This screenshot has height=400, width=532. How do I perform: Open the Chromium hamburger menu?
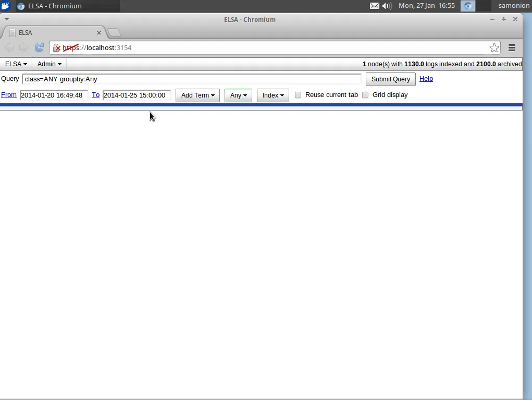click(512, 48)
